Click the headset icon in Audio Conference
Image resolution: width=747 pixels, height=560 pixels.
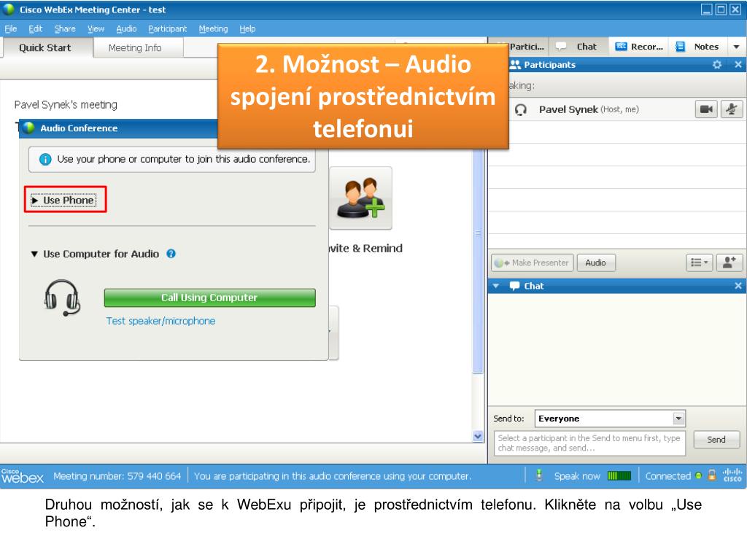62,297
